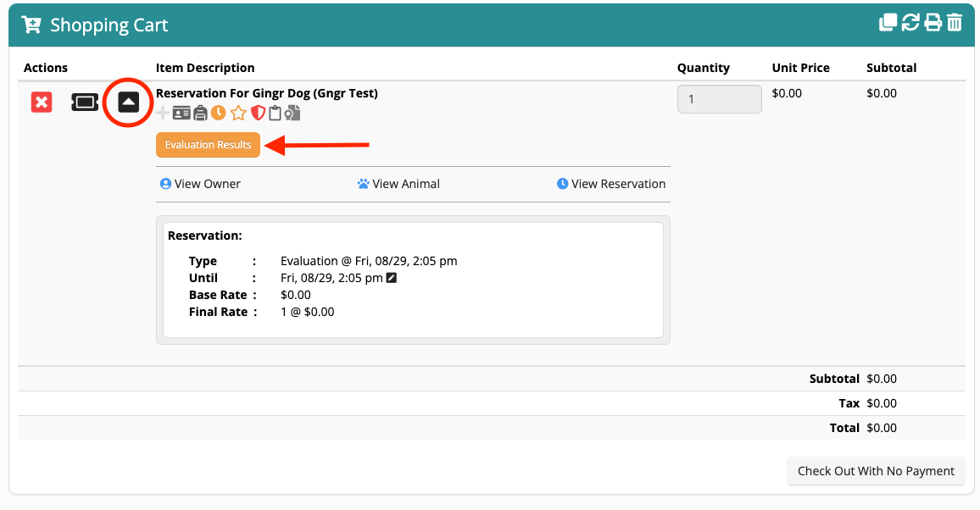980x510 pixels.
Task: Click the certificate document icon
Action: click(x=292, y=113)
